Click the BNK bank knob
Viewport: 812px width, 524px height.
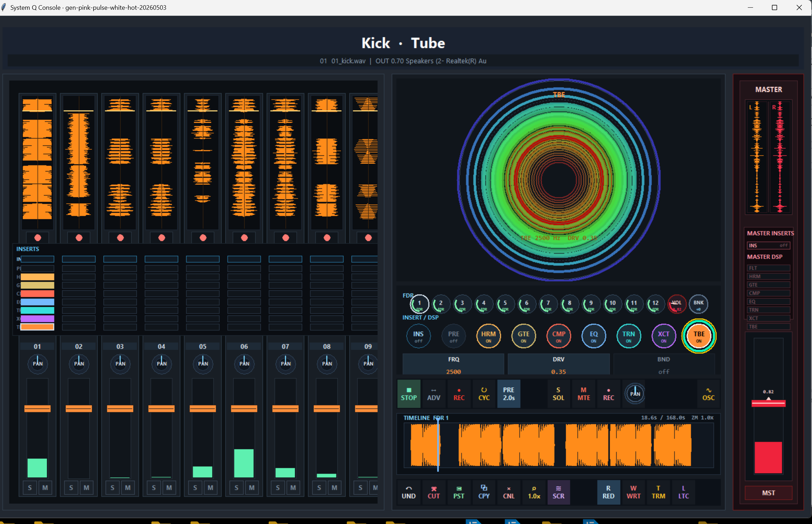pyautogui.click(x=698, y=304)
